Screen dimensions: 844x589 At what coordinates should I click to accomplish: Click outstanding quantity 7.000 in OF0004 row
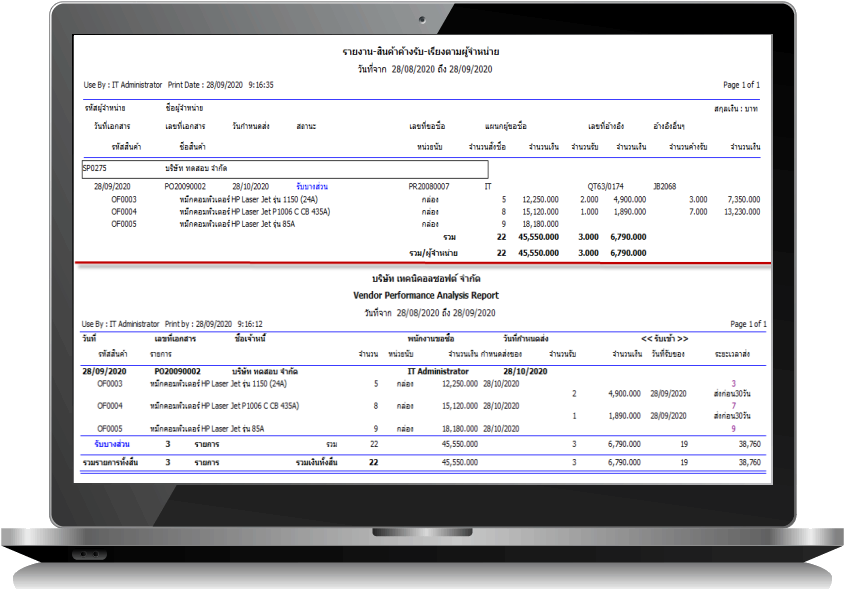point(698,212)
